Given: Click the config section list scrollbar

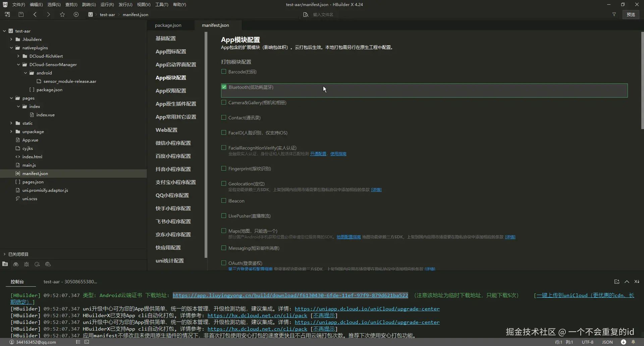Looking at the screenshot, I should 206,145.
